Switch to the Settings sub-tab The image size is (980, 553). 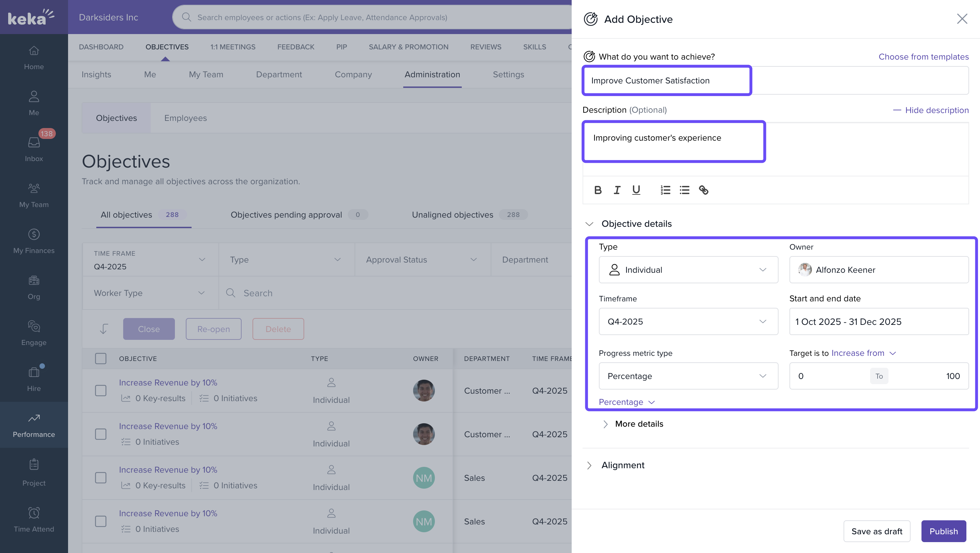pos(508,75)
